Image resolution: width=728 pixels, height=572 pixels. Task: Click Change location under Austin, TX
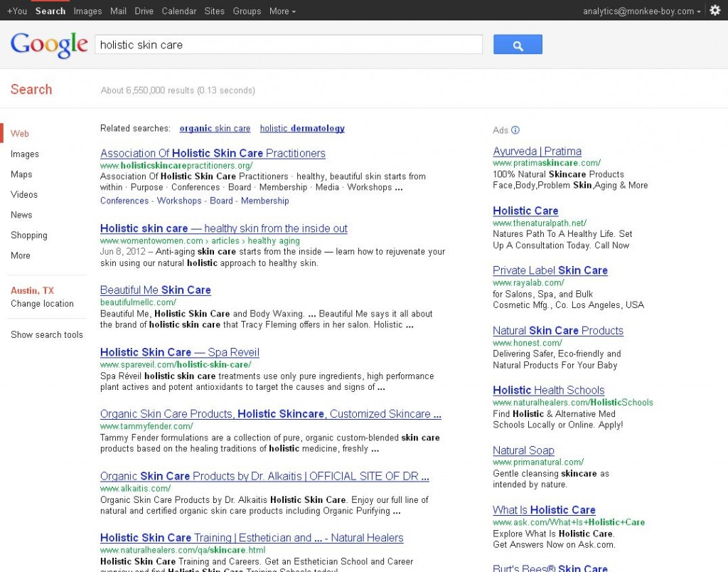coord(42,303)
